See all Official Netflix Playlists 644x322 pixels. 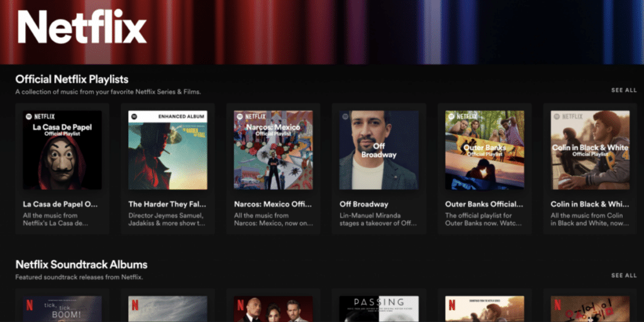pos(623,91)
